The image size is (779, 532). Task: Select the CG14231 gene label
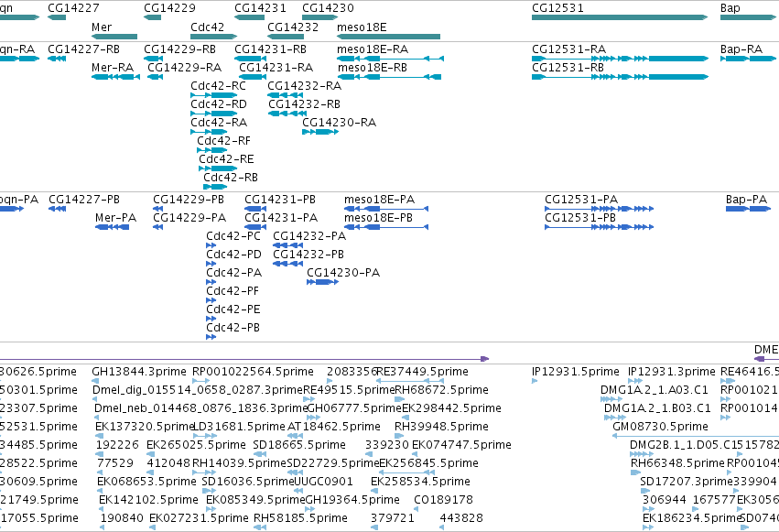260,8
